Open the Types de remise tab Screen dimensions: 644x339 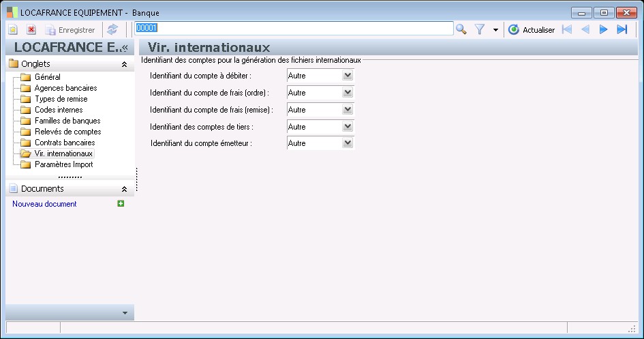[x=61, y=99]
